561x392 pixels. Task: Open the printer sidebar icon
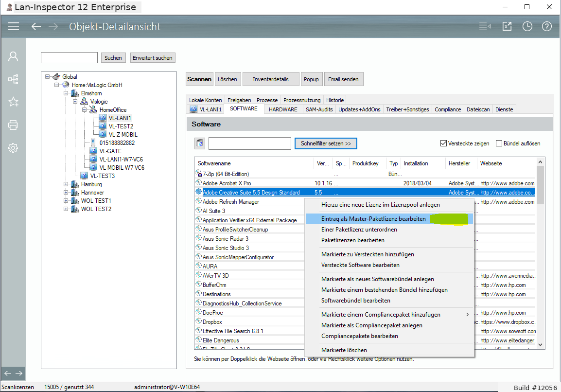click(x=13, y=125)
